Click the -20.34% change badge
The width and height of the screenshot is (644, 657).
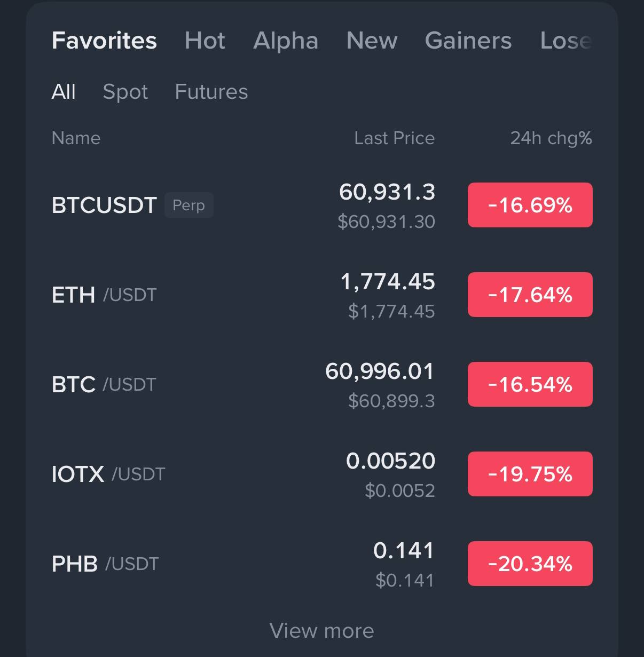click(530, 564)
